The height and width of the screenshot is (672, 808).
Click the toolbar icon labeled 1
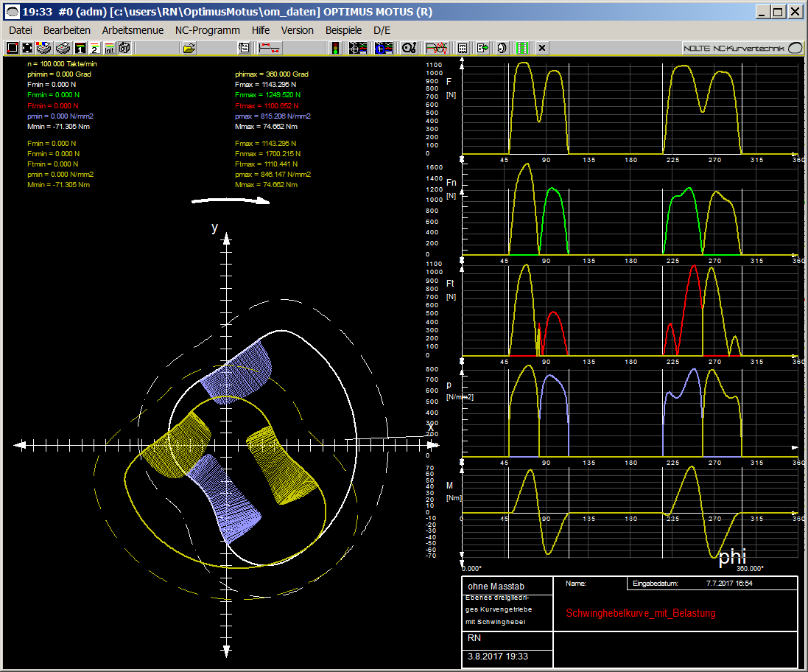click(x=80, y=48)
